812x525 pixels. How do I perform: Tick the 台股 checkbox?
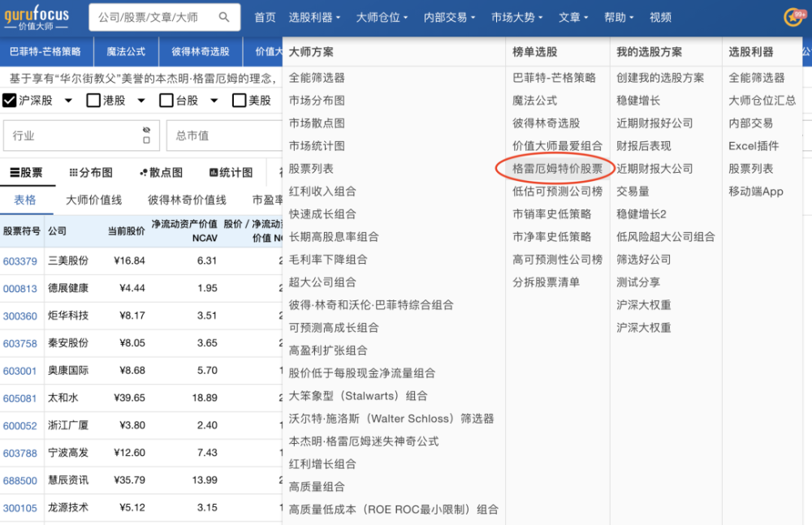[166, 101]
